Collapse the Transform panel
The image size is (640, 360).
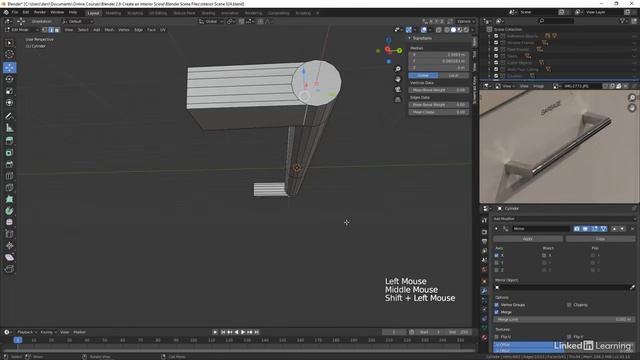pyautogui.click(x=410, y=38)
